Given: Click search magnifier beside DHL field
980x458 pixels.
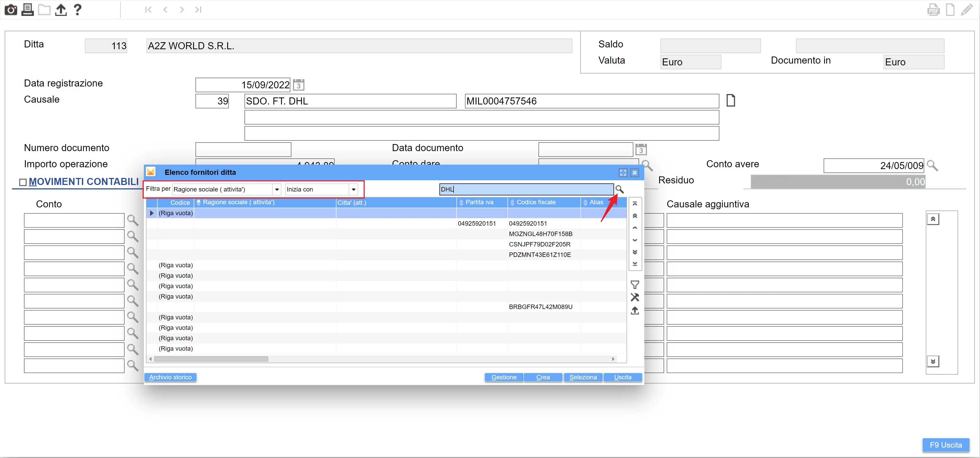Looking at the screenshot, I should click(x=619, y=189).
